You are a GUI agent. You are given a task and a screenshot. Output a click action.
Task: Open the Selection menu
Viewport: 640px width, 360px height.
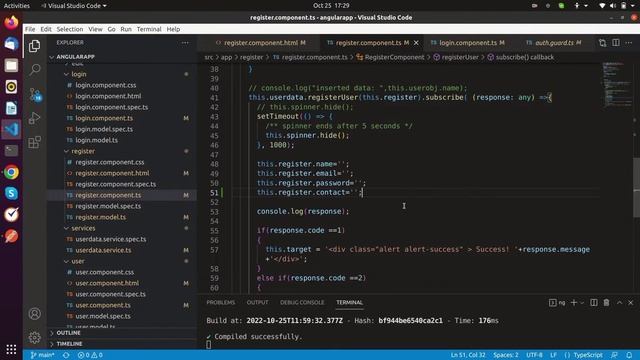(x=70, y=29)
